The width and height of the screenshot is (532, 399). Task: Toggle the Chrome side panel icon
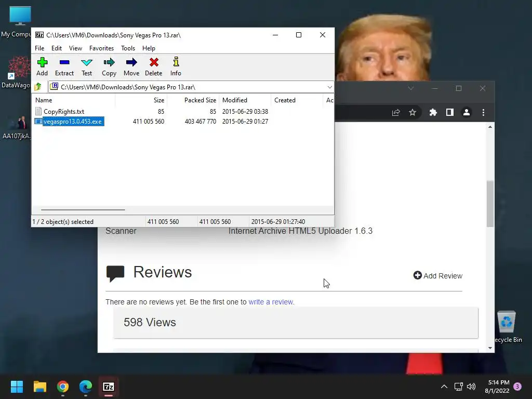tap(449, 112)
